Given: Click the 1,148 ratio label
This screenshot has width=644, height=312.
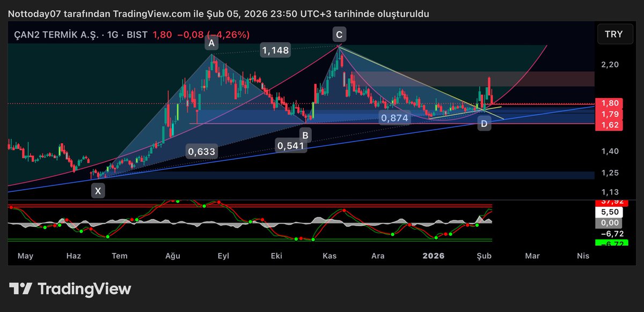Looking at the screenshot, I should click(276, 51).
